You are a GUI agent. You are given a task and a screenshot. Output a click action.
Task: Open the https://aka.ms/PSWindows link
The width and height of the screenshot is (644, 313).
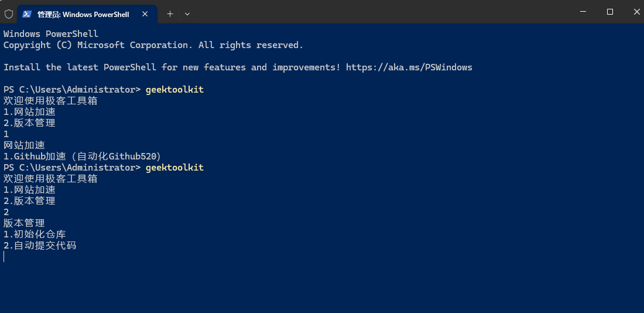(x=409, y=67)
